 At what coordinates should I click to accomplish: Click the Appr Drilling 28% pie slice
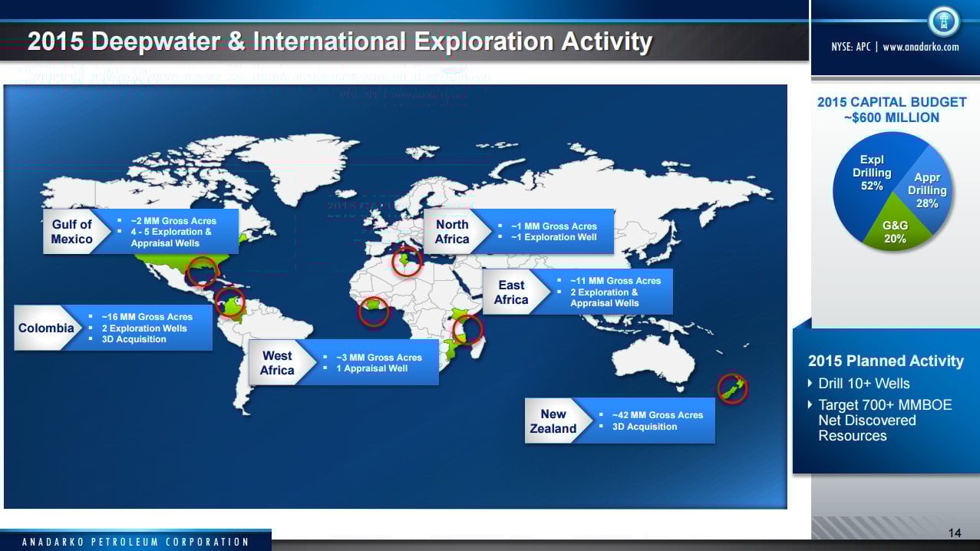[x=928, y=190]
